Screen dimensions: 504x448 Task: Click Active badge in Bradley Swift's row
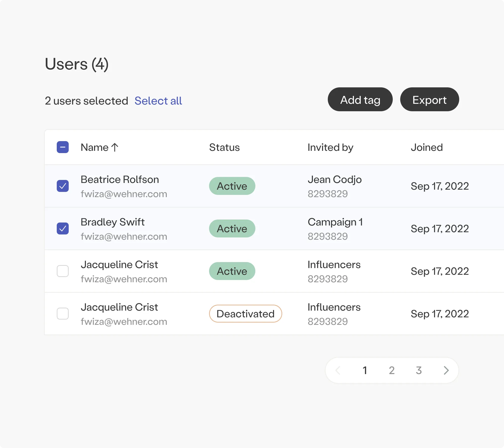coord(232,228)
